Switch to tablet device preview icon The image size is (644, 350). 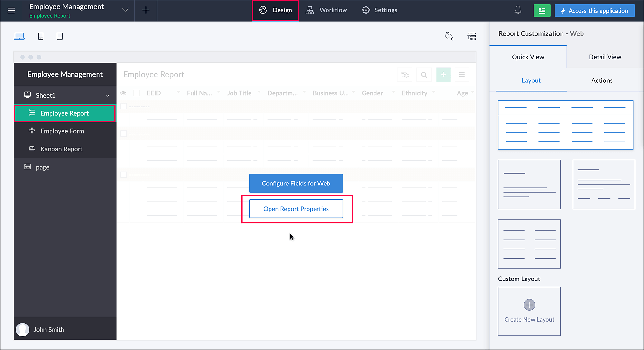point(60,36)
